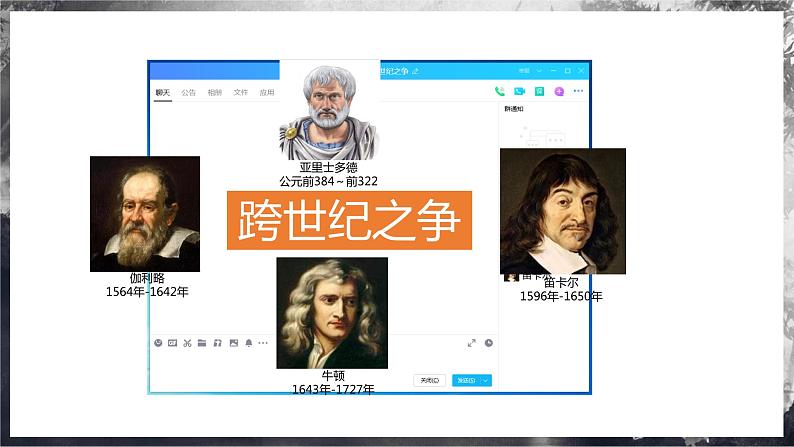Open dropdown arrow beside send button
This screenshot has width=794, height=447.
click(486, 380)
